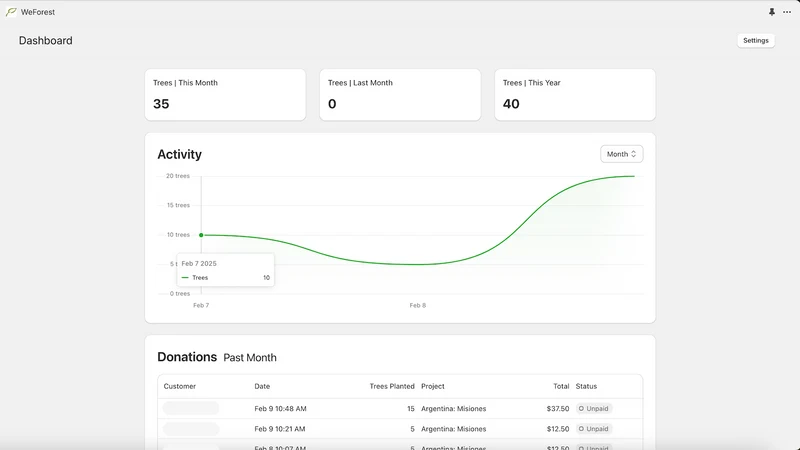Select the Feb 9 10:48 AM donation date
Viewport: 800px width, 450px height.
point(281,409)
